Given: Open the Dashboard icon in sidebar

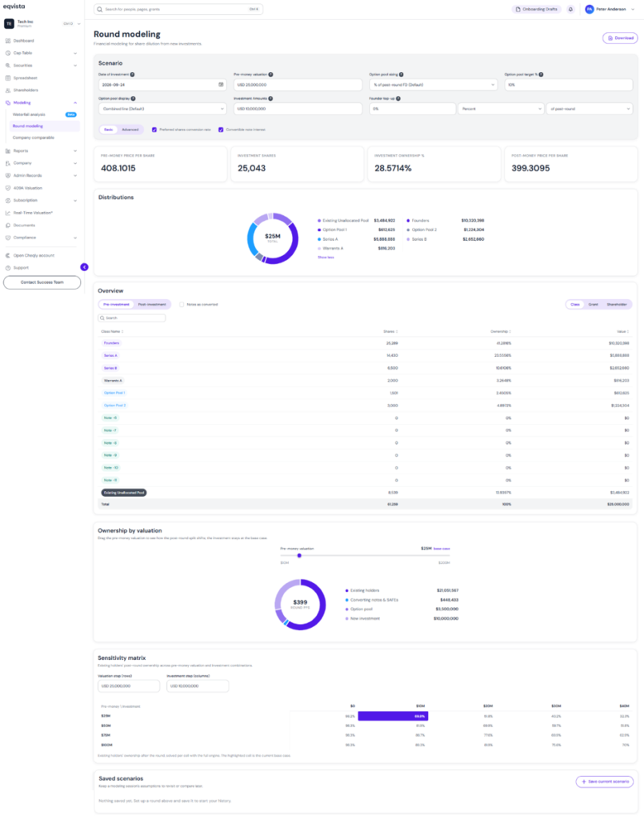Looking at the screenshot, I should pos(8,41).
